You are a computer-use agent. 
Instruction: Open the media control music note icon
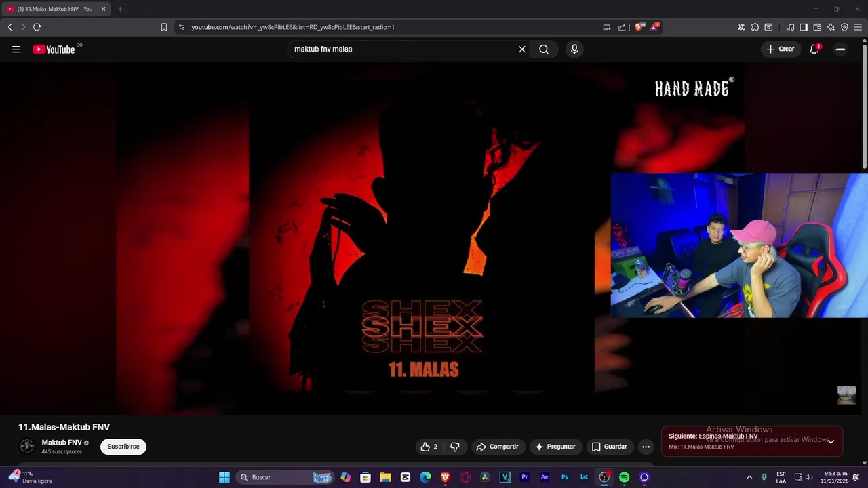pyautogui.click(x=790, y=27)
